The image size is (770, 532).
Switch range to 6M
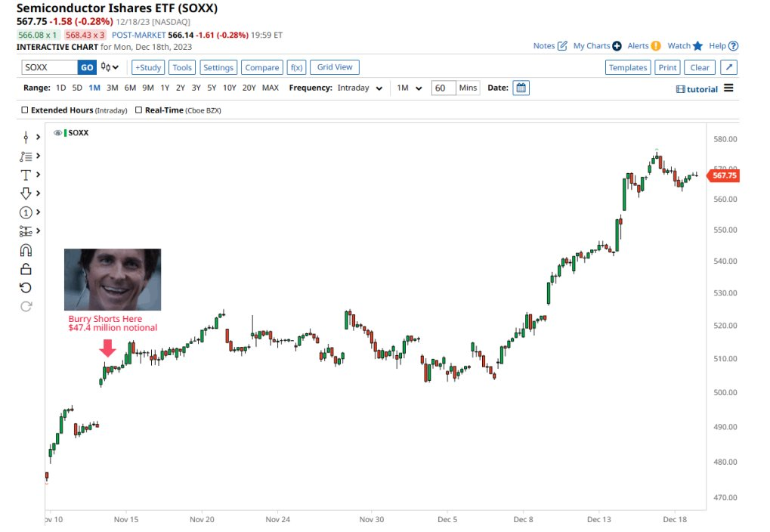130,88
